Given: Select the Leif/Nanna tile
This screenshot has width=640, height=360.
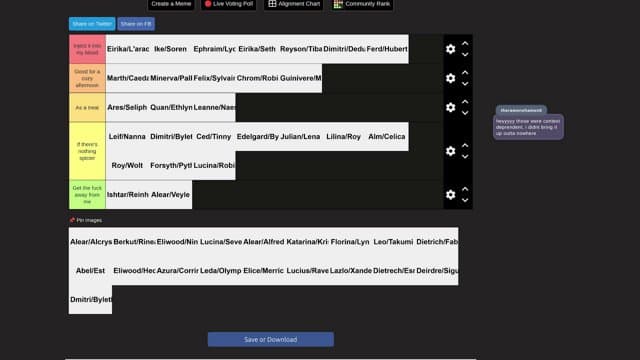Looking at the screenshot, I should point(127,137).
